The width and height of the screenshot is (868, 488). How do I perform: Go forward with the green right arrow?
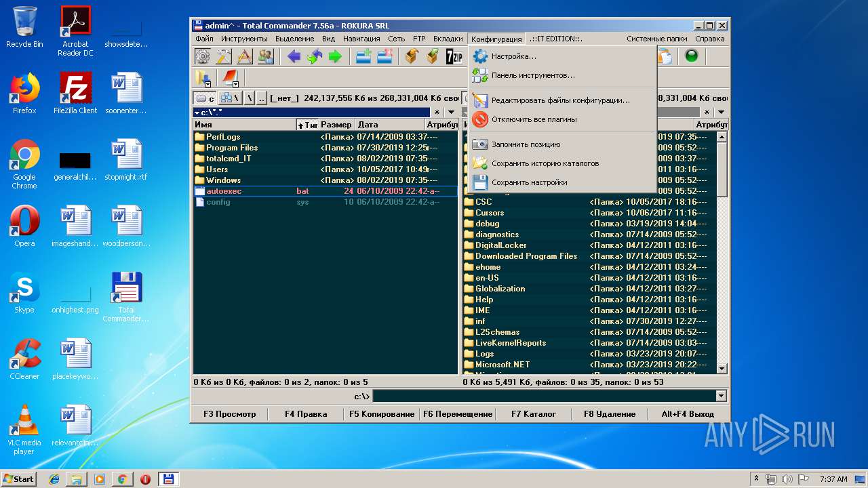click(335, 56)
